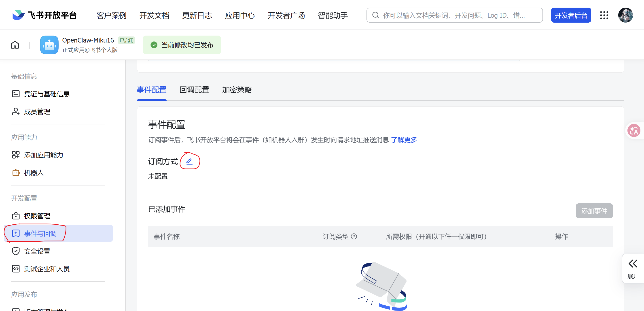Image resolution: width=644 pixels, height=311 pixels.
Task: Open the 了解更多 link
Action: tap(404, 140)
